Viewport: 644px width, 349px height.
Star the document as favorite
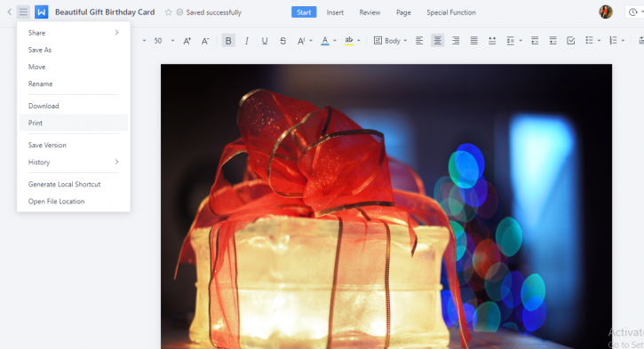168,12
